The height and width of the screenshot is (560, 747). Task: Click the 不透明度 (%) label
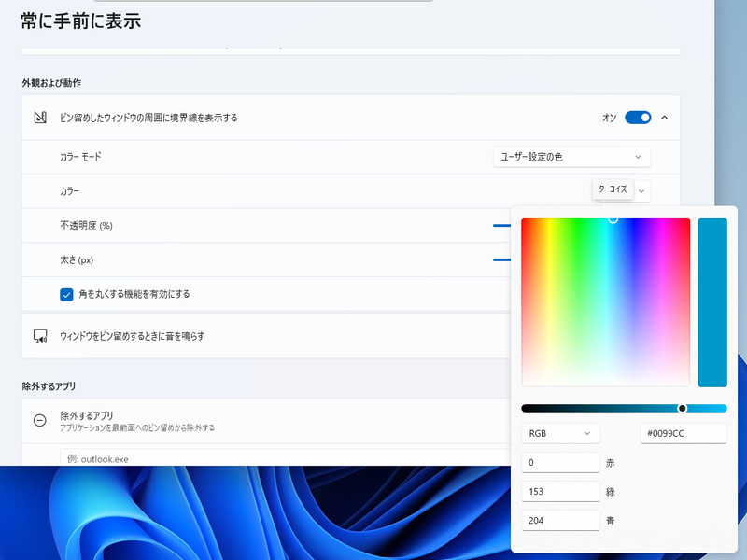pos(86,225)
